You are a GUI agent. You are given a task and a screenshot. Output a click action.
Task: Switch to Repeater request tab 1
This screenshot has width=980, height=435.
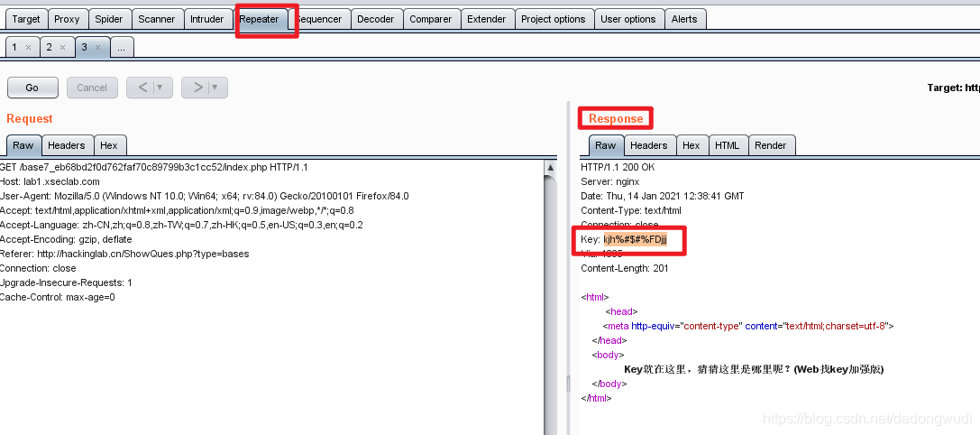(x=14, y=47)
